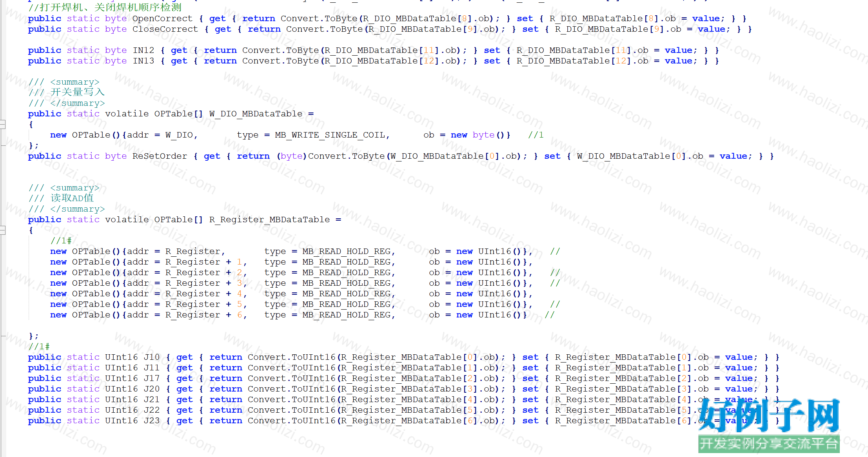
Task: Click index [11] in the IN12 getter
Action: pos(429,50)
